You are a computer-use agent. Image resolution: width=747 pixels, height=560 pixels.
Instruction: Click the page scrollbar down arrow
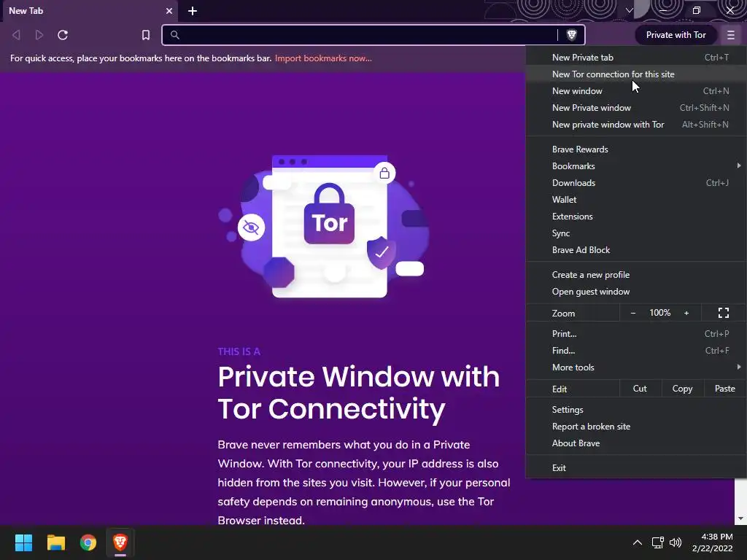[x=740, y=518]
